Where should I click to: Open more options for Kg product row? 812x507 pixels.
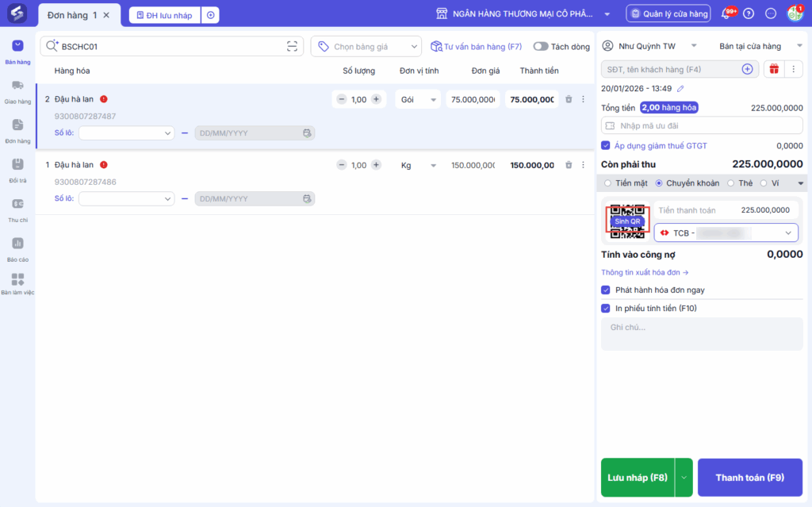pos(583,165)
